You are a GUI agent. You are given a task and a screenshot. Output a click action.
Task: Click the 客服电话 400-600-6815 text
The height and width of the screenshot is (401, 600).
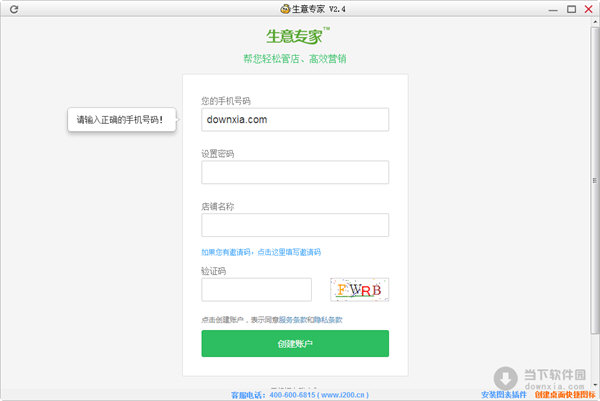(x=274, y=395)
